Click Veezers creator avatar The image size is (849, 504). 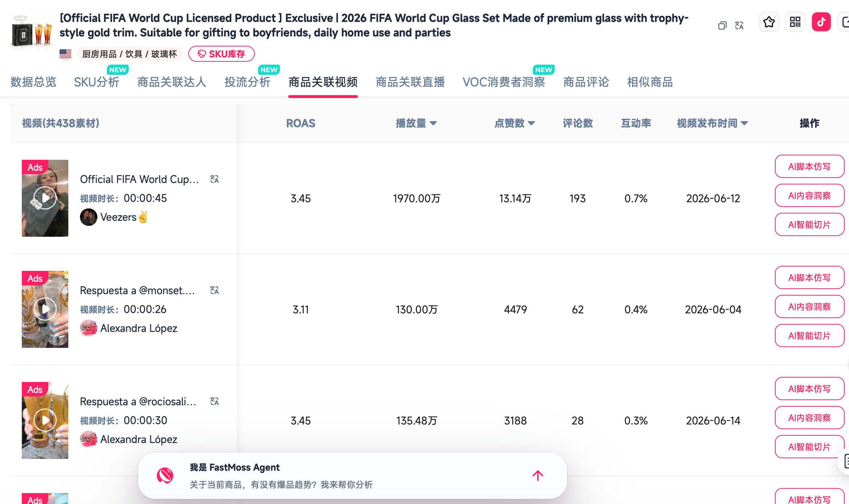coord(88,217)
